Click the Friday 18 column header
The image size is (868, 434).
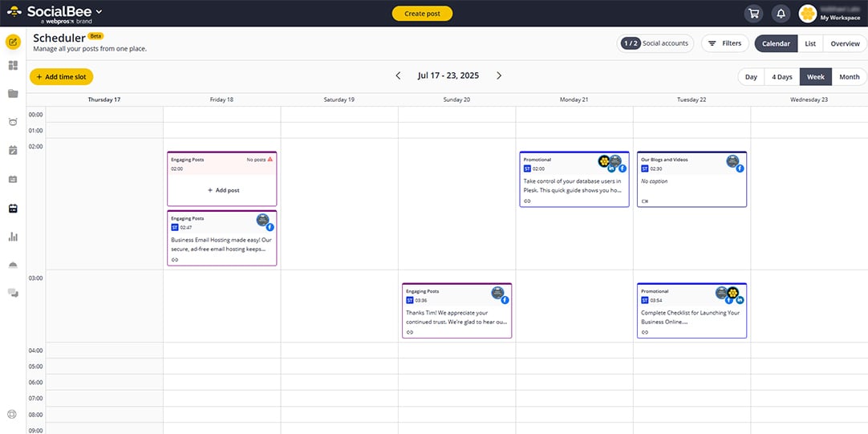pos(221,99)
